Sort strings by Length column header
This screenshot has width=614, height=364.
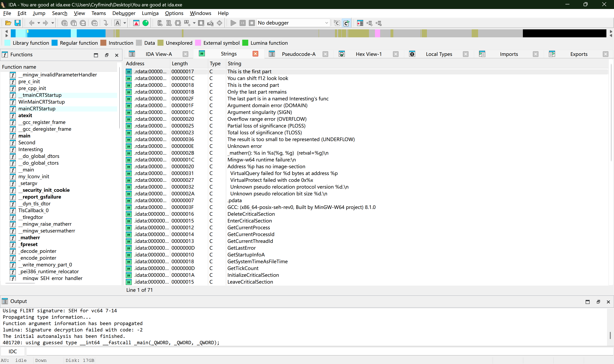[x=179, y=63]
